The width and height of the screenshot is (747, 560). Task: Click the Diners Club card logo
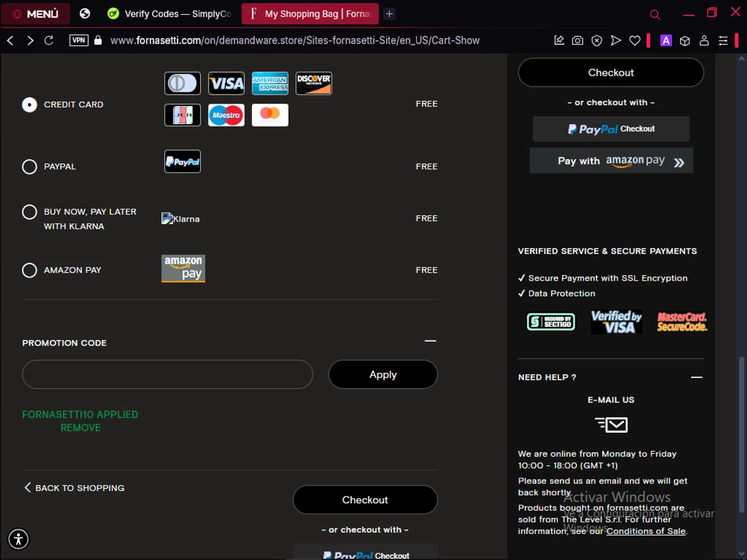click(183, 83)
